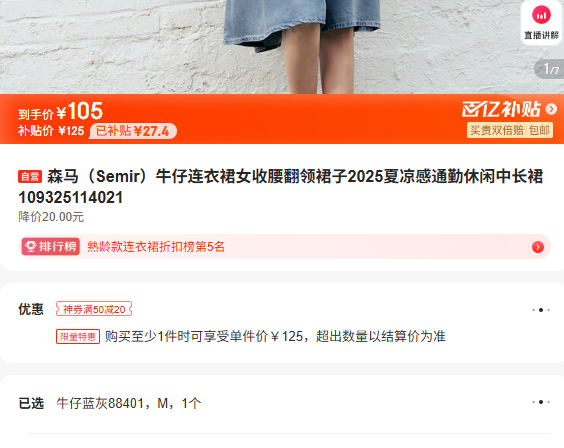Click the 买贵双倍赔 包邮 badge
This screenshot has width=564, height=448.
click(510, 130)
